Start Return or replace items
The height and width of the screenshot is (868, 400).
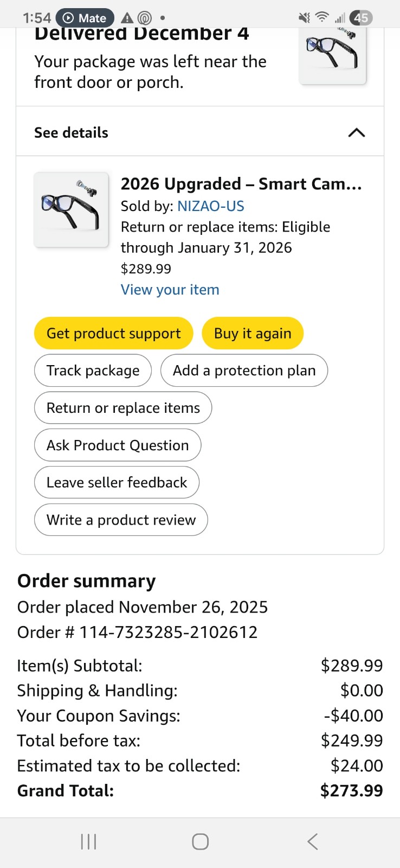pos(123,408)
